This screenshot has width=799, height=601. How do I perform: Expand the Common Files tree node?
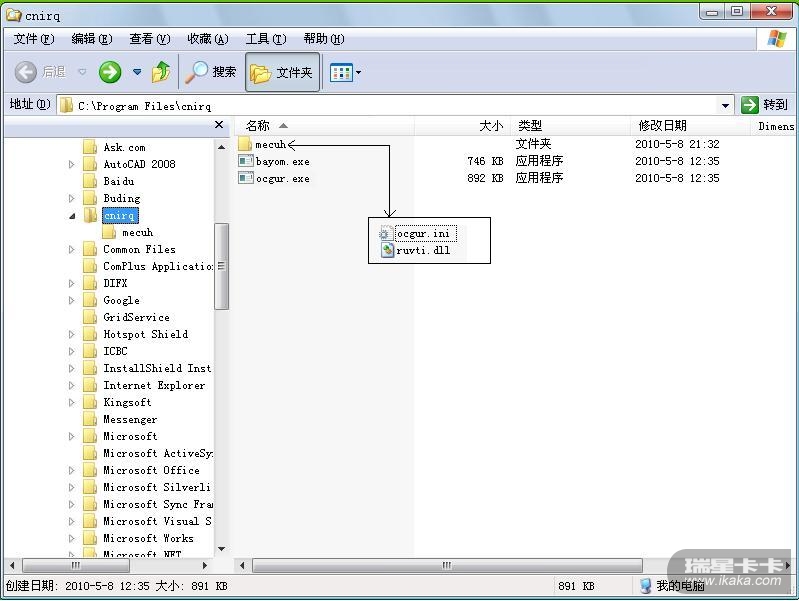coord(71,249)
